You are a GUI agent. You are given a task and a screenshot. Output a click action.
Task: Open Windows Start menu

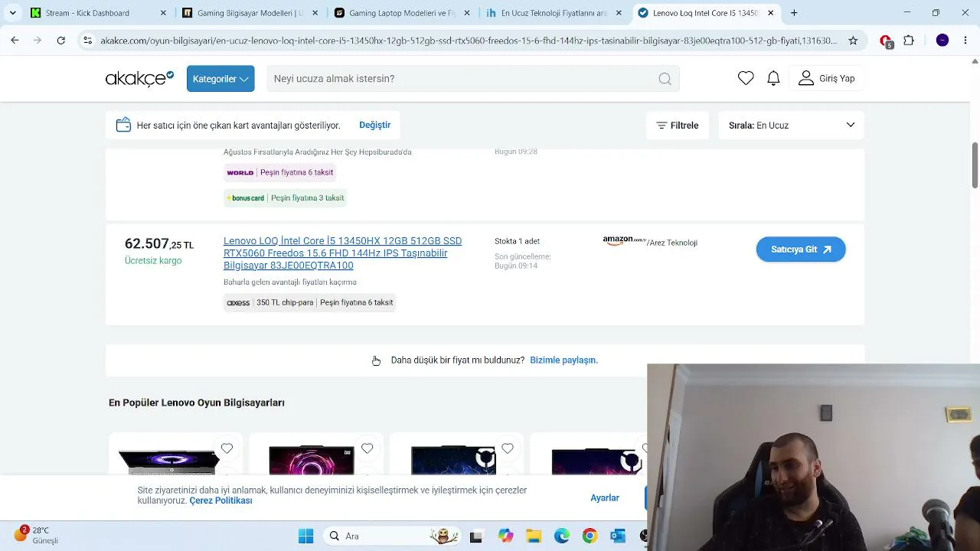pos(305,536)
